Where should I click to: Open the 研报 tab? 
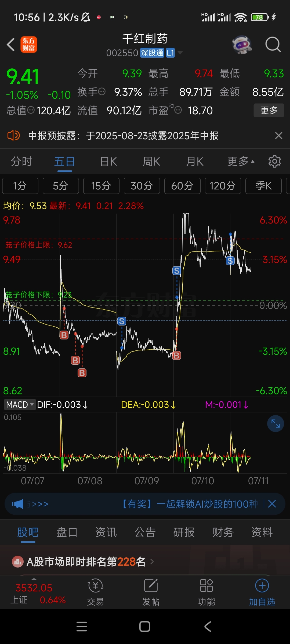[184, 532]
